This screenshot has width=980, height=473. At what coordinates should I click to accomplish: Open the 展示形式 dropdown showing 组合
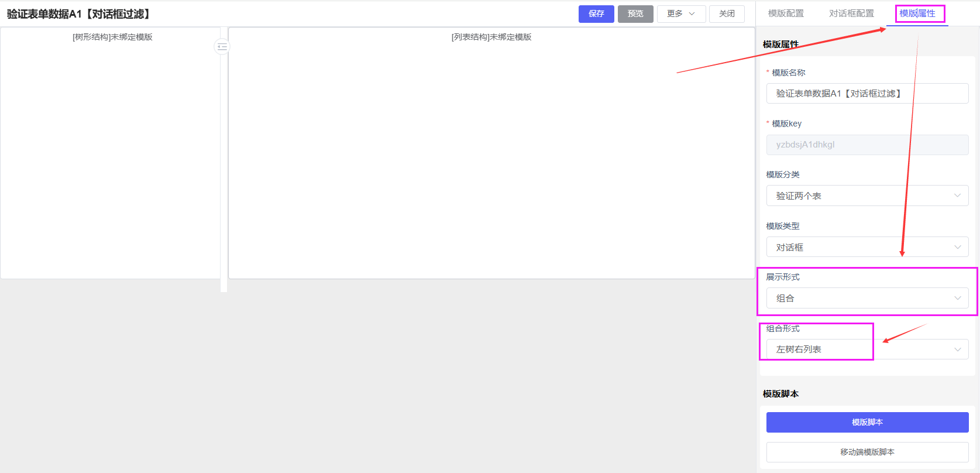pos(866,299)
